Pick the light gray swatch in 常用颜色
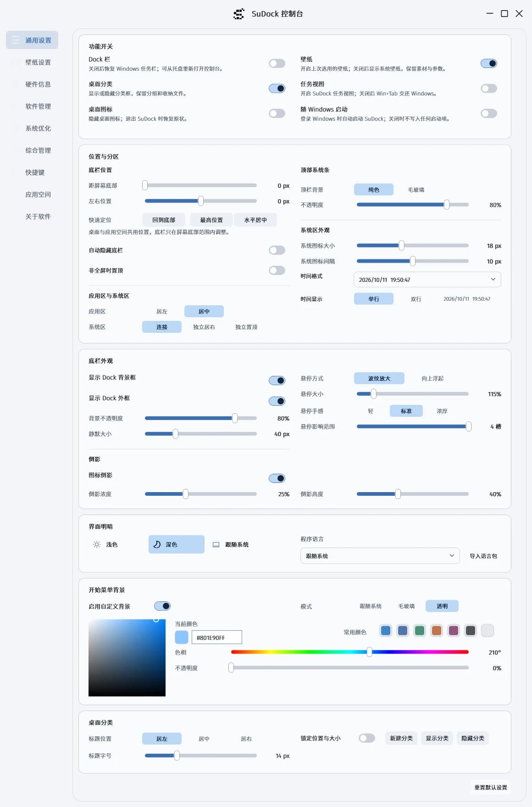 tap(488, 631)
